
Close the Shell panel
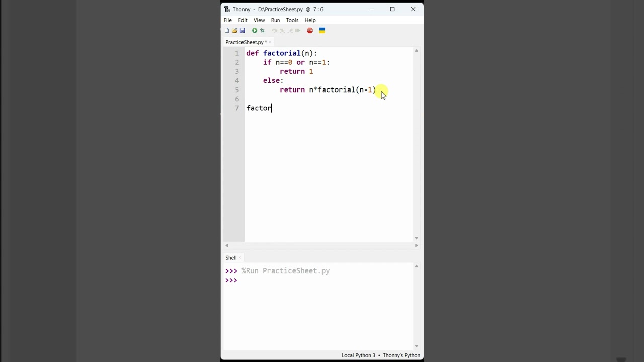coord(240,258)
